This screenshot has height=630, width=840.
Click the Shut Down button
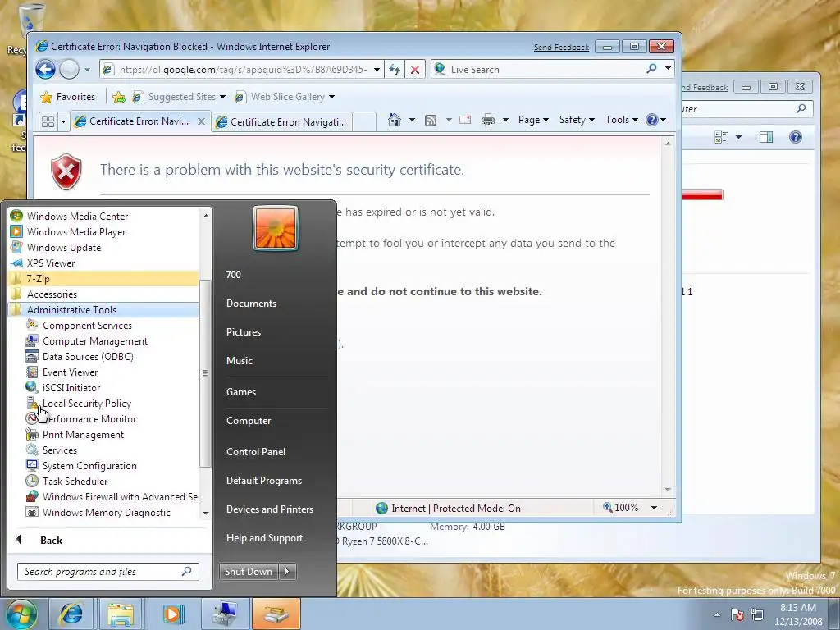[x=249, y=572]
